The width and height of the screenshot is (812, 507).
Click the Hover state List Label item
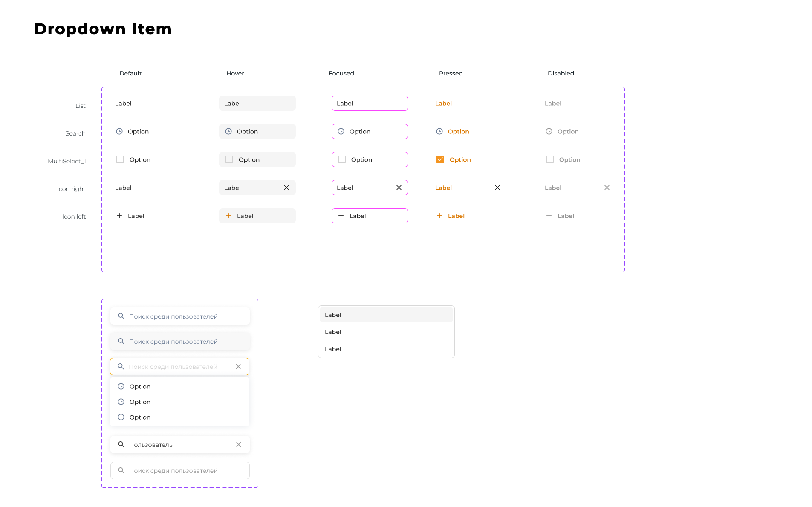[x=257, y=103]
